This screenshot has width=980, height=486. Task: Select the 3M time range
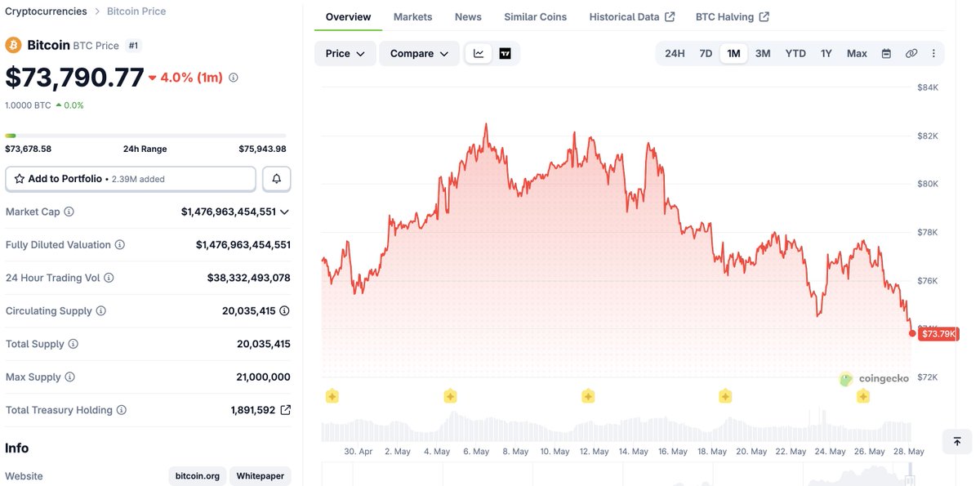click(x=763, y=53)
